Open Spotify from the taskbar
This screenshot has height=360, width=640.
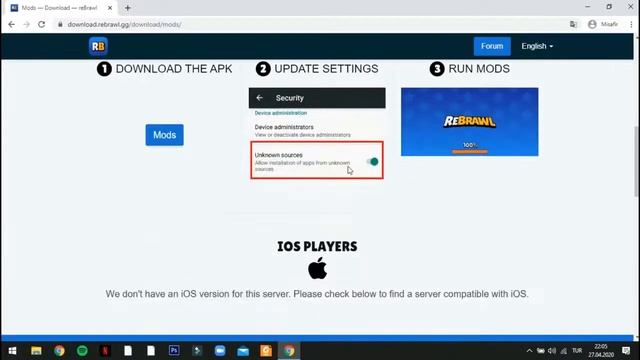[82, 351]
